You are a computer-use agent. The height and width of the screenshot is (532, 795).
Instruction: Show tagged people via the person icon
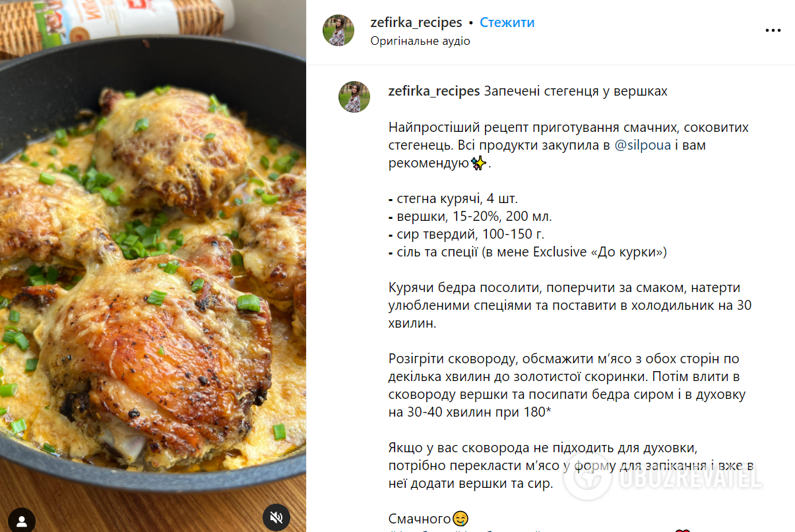point(22,521)
